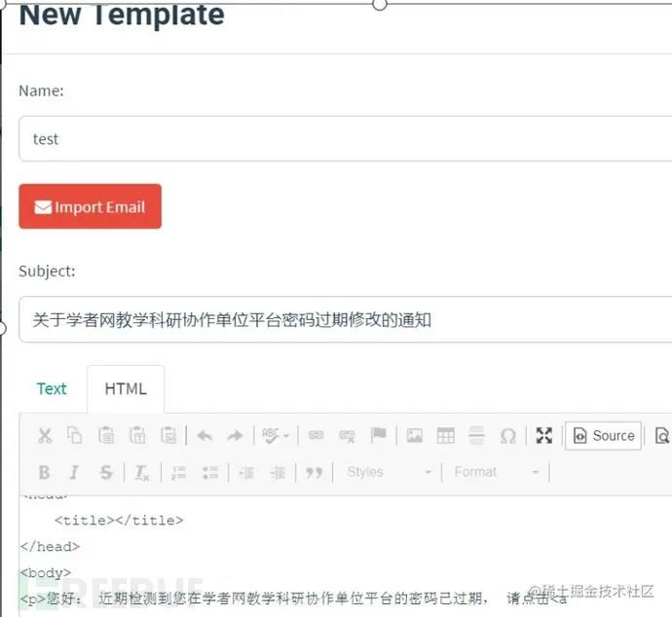Toggle Bold formatting
Screen dimensions: 672x617
pyautogui.click(x=45, y=472)
